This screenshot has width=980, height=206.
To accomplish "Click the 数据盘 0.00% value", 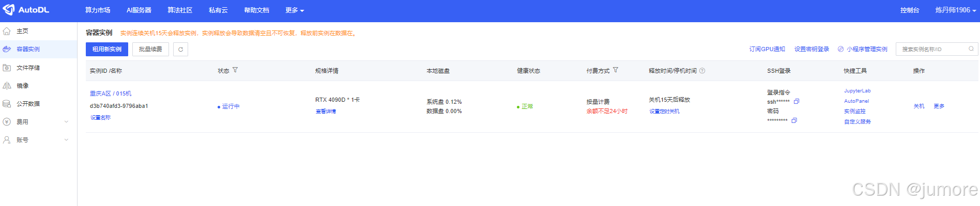I will click(444, 111).
